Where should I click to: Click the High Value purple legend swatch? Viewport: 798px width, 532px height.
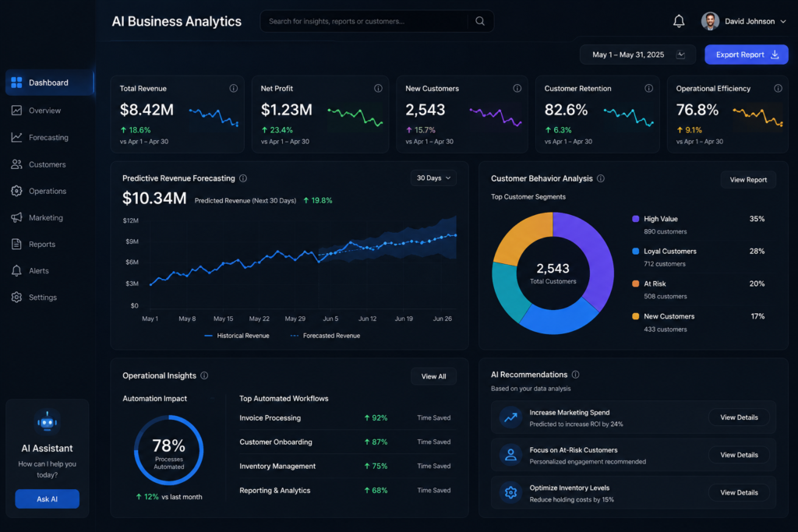pos(636,219)
